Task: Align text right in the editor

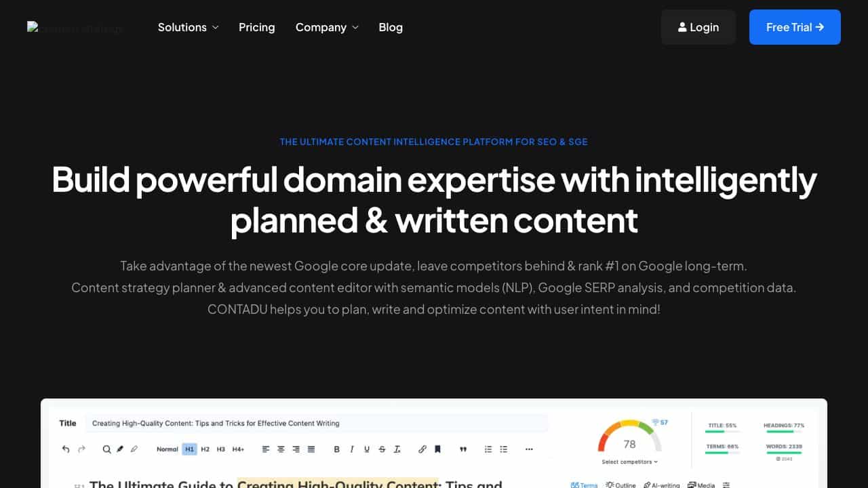Action: (296, 449)
